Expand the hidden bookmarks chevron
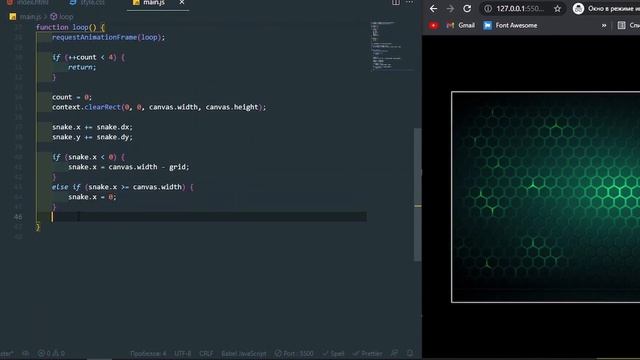 tap(604, 25)
